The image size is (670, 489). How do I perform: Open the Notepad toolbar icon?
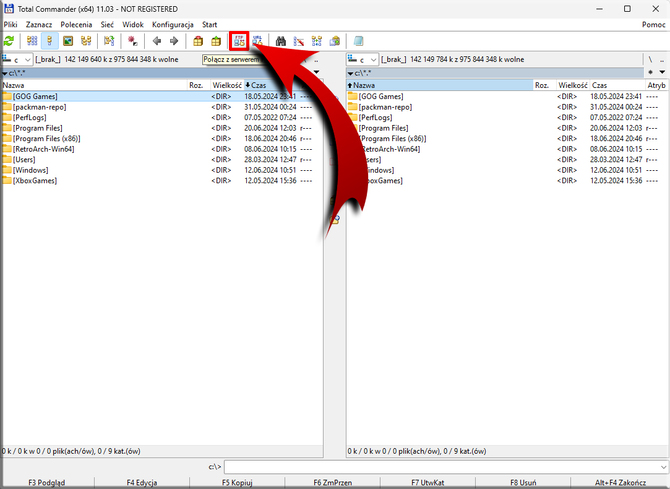[x=359, y=41]
